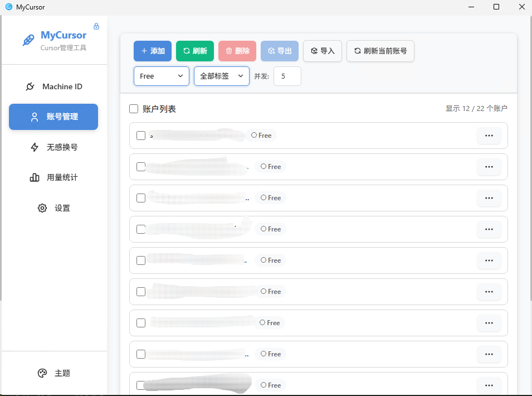
Task: Click the MyCursor rocket logo
Action: [29, 39]
